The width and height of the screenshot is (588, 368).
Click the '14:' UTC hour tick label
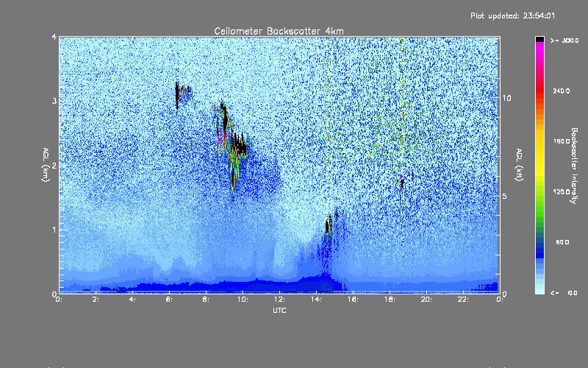click(317, 300)
